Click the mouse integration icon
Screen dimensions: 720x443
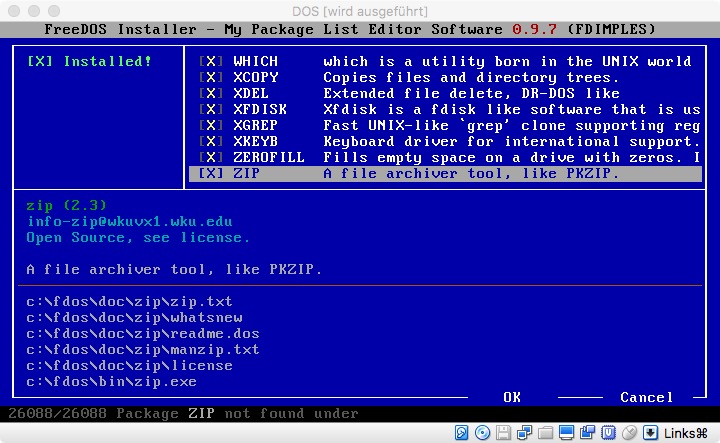pyautogui.click(x=630, y=432)
